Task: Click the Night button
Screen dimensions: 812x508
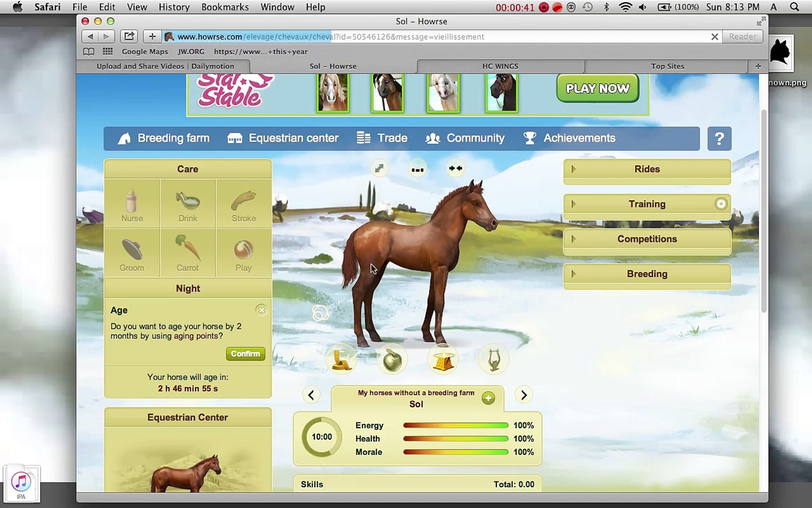Action: coord(188,288)
